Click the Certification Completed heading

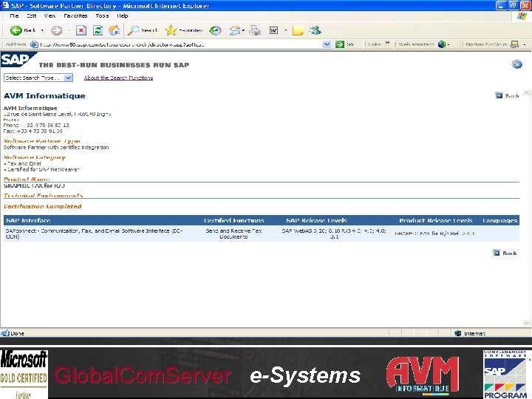[x=42, y=206]
